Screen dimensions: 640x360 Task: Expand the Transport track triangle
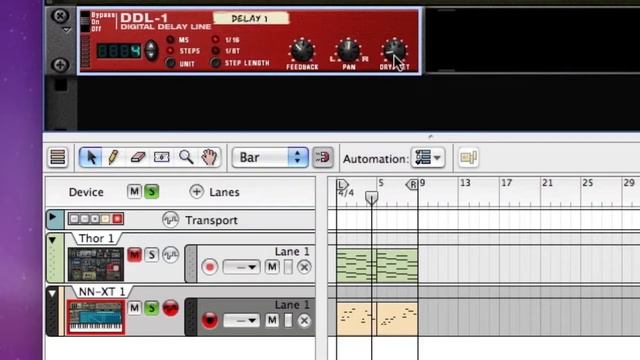[53, 217]
